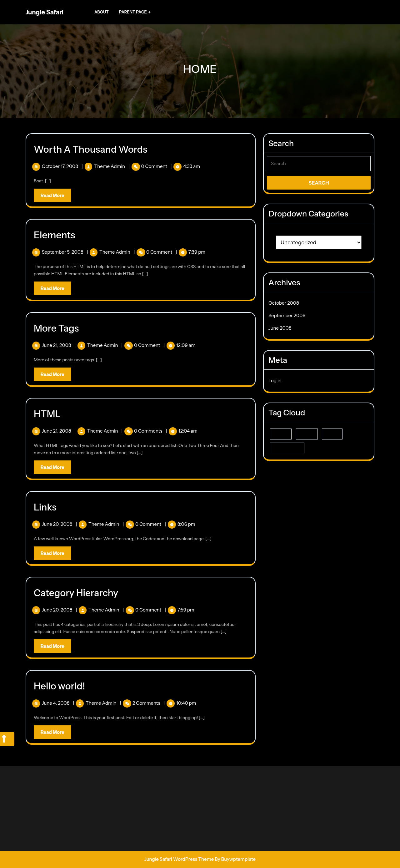Screen dimensions: 400x868
Task: Click the October 17, 2008 date text
Action: click(x=60, y=166)
